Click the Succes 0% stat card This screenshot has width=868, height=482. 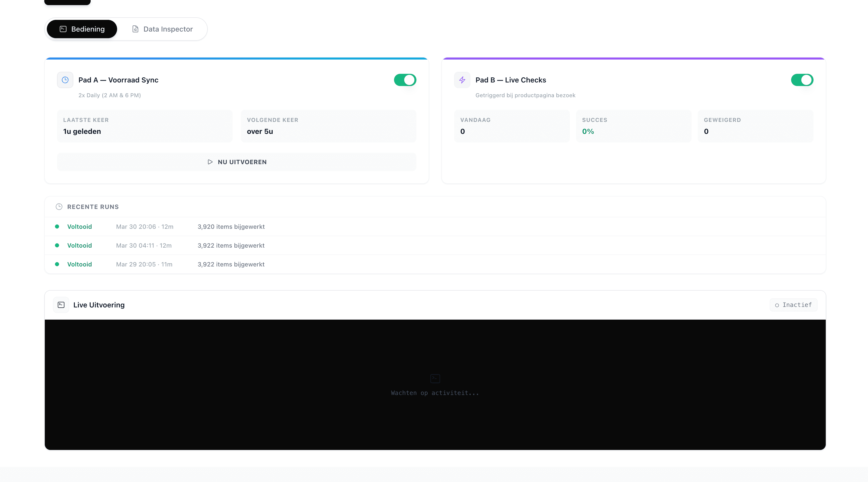634,126
